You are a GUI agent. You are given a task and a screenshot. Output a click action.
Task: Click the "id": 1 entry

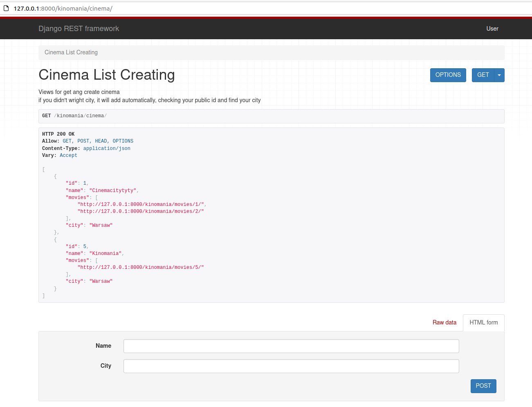76,183
